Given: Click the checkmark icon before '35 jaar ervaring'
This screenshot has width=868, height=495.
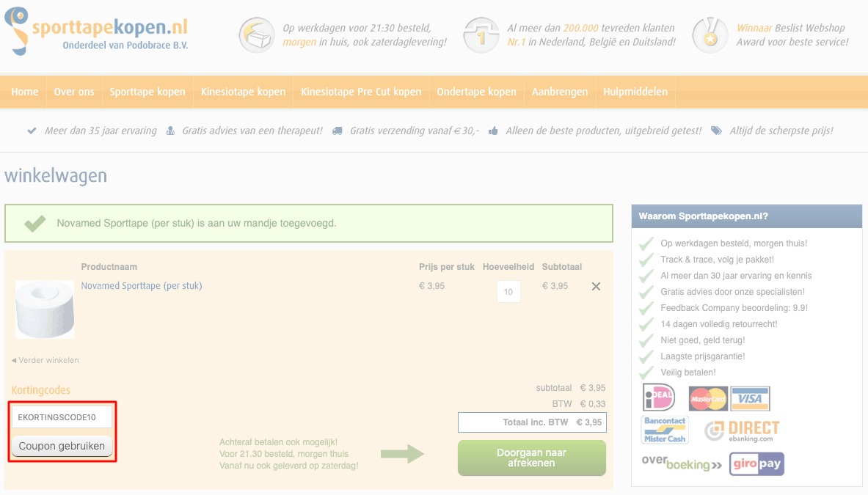Looking at the screenshot, I should [32, 131].
